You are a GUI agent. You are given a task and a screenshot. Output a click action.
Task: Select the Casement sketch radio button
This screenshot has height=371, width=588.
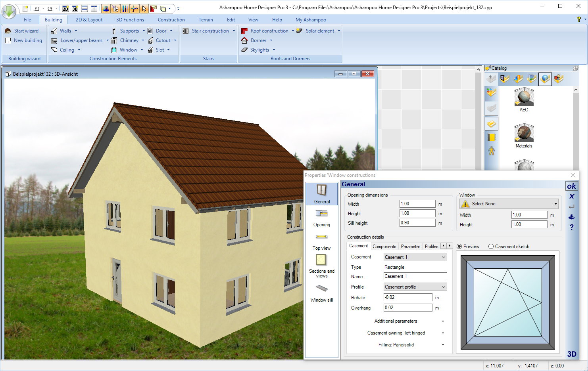[x=491, y=247]
